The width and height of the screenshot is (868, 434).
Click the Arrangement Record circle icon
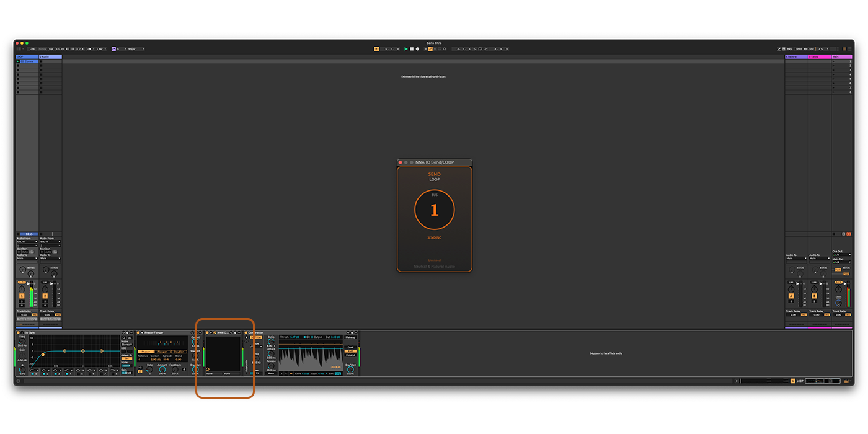417,48
